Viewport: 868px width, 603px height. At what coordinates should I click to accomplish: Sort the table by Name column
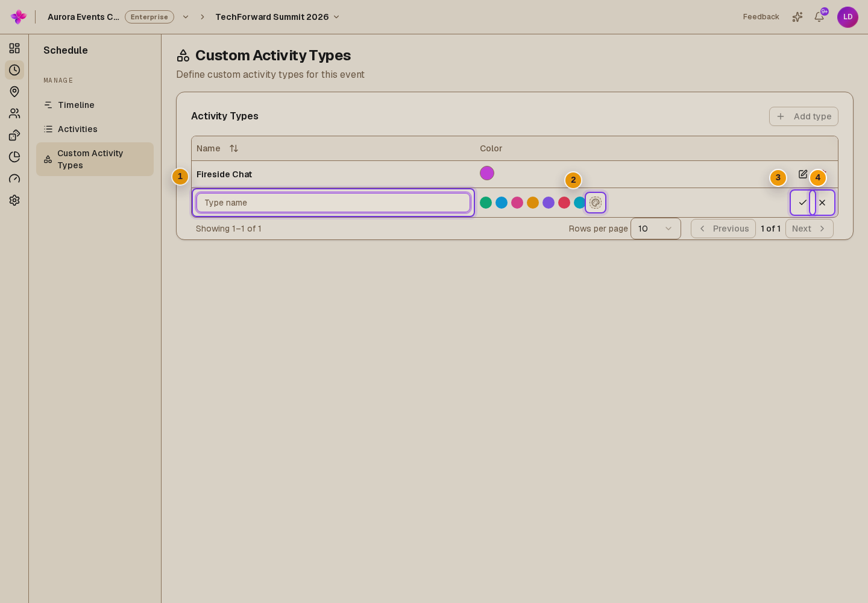[234, 148]
